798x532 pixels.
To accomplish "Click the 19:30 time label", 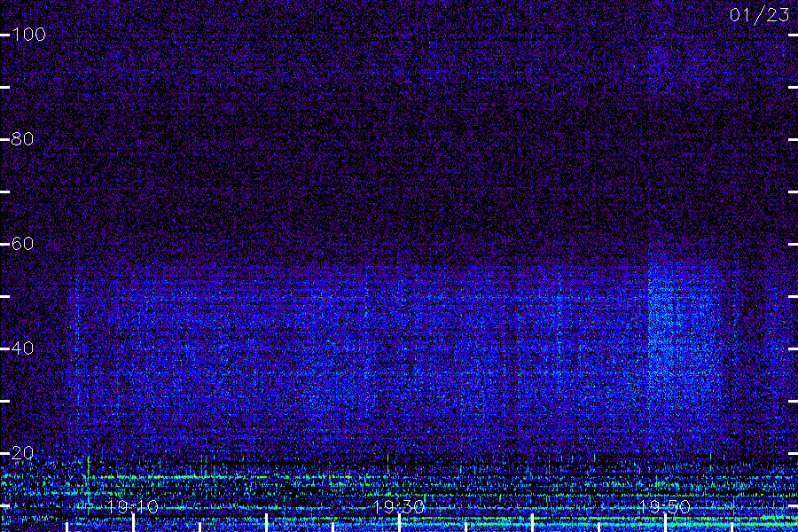I will [x=398, y=506].
